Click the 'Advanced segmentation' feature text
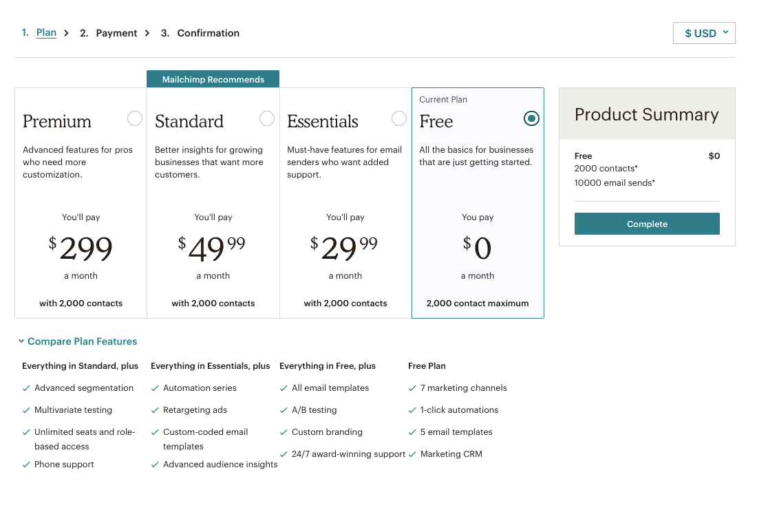 pyautogui.click(x=84, y=387)
